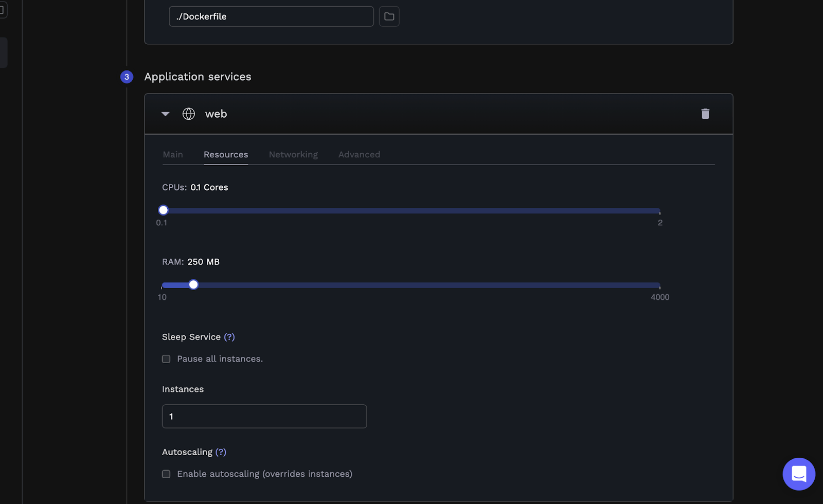
Task: Click the globe icon beside web
Action: 189,114
